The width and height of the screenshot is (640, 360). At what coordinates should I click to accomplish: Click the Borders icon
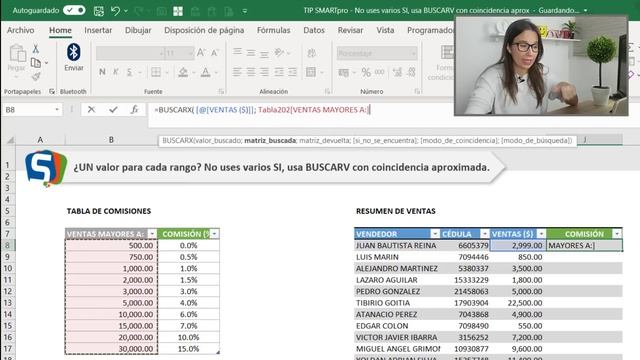pyautogui.click(x=156, y=72)
